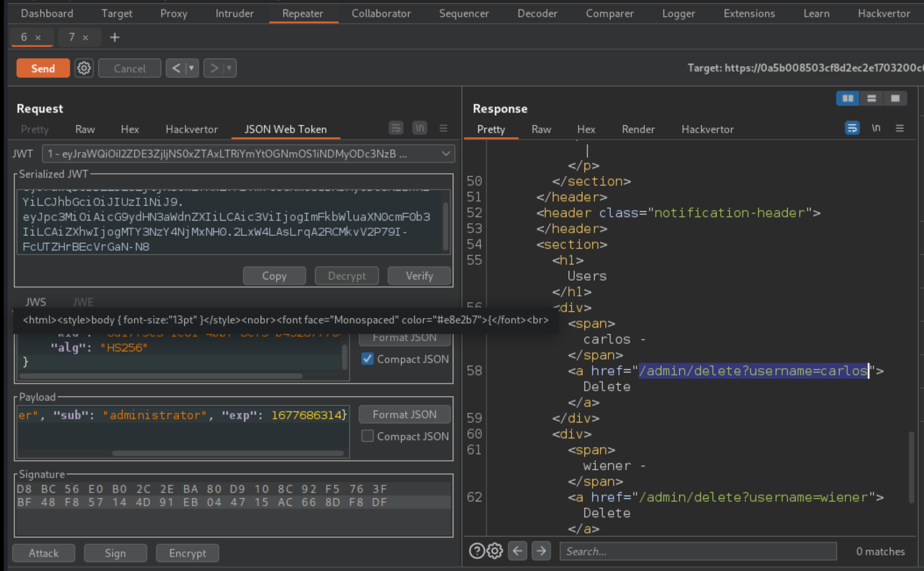Open Repeater request settings gear
Image resolution: width=924 pixels, height=571 pixels.
(x=84, y=68)
